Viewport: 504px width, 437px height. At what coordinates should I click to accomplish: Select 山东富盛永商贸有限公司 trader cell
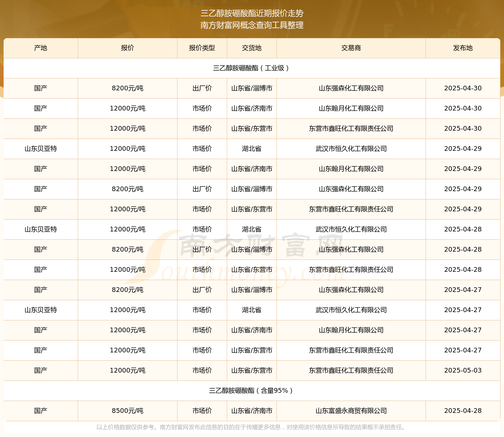pos(351,411)
